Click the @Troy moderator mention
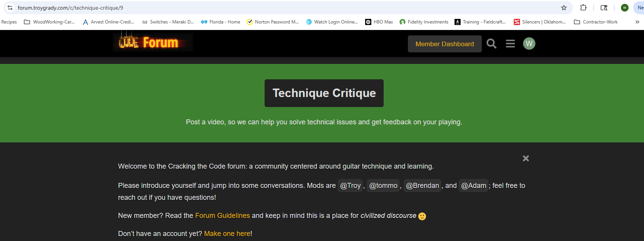Viewport: 644px width, 241px height. click(350, 186)
